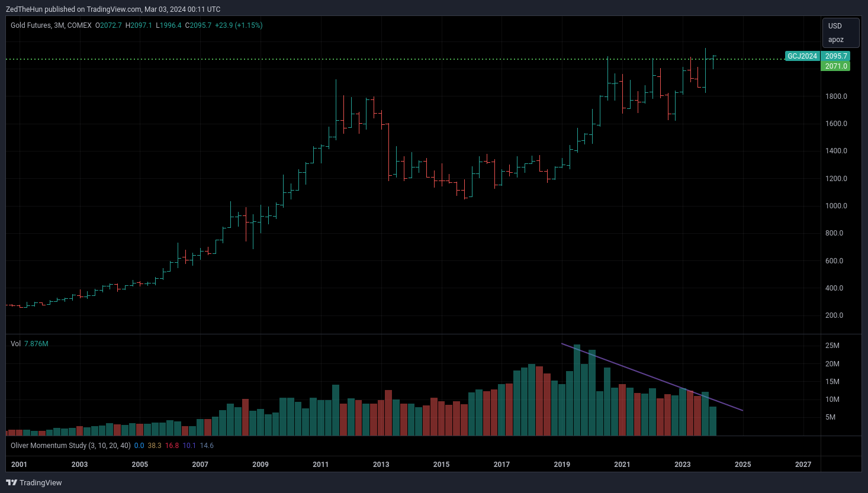Click the open value O2072.7
Viewport: 868px width, 493px height.
click(108, 25)
